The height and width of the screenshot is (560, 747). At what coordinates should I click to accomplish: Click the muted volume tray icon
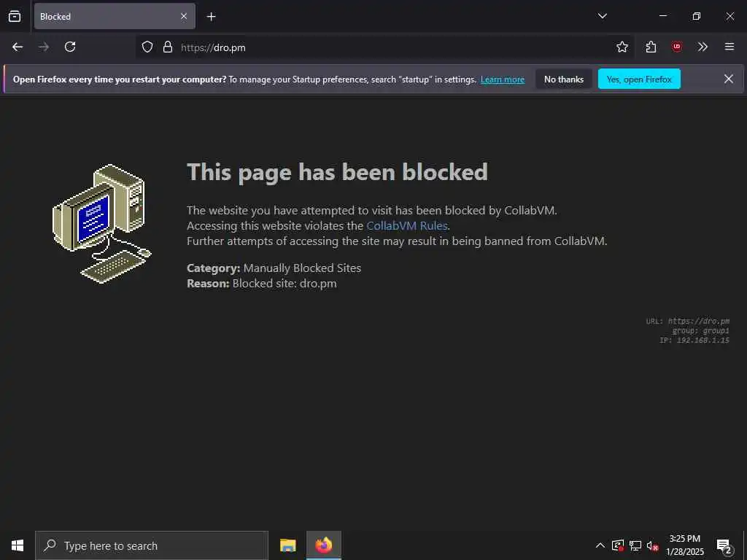[x=652, y=545]
